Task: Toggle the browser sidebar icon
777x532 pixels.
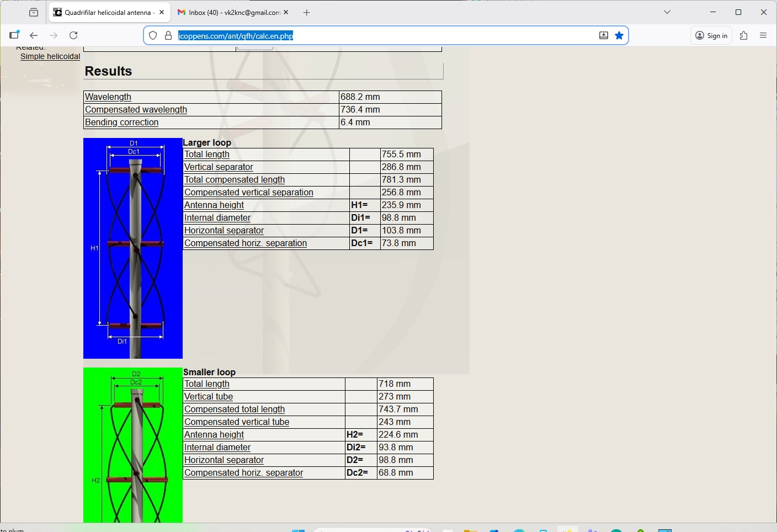Action: [x=14, y=35]
